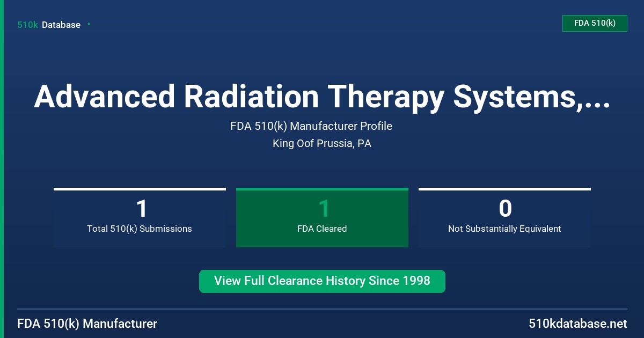Select the FDA Cleared stat card
The width and height of the screenshot is (644, 338).
pos(322,217)
